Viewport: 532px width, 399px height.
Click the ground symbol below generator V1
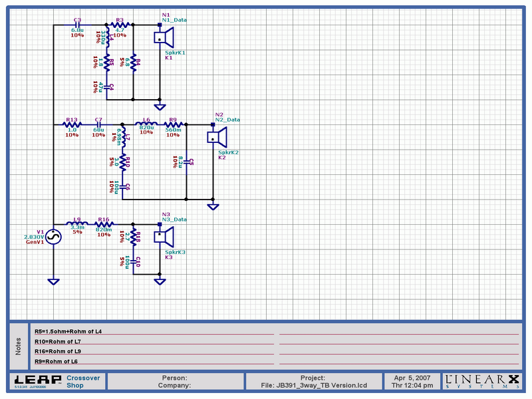tap(53, 281)
